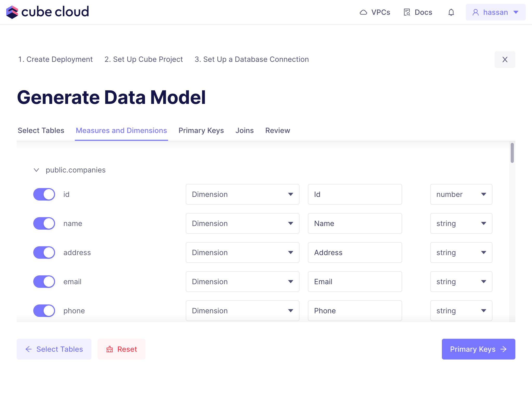The image size is (532, 399).
Task: Open the Dimension dropdown for phone
Action: pos(243,311)
